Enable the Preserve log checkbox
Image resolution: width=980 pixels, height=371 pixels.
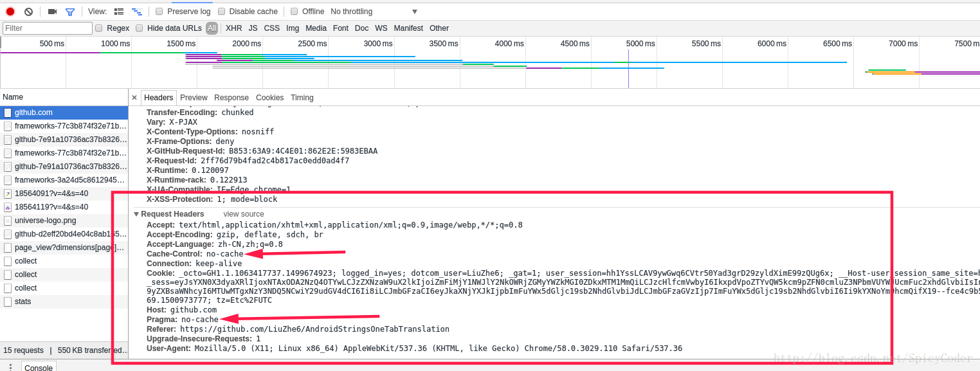click(159, 12)
